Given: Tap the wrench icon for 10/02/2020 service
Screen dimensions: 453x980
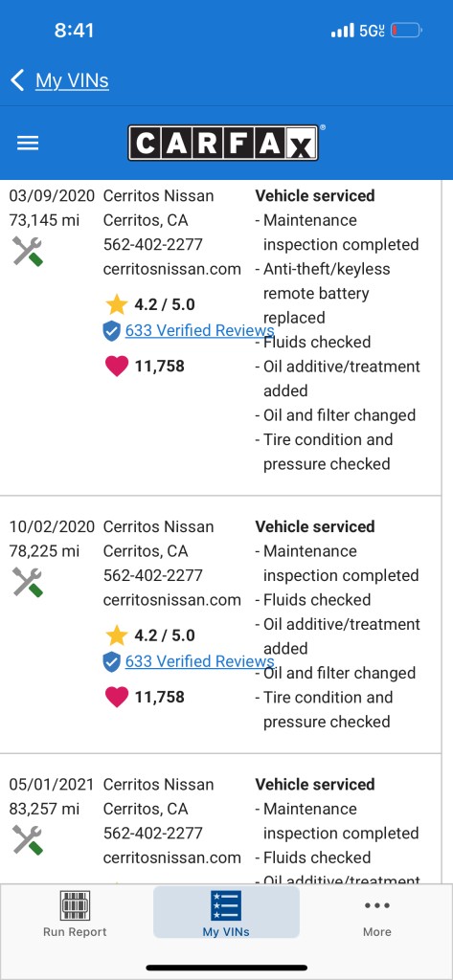Looking at the screenshot, I should [x=28, y=582].
